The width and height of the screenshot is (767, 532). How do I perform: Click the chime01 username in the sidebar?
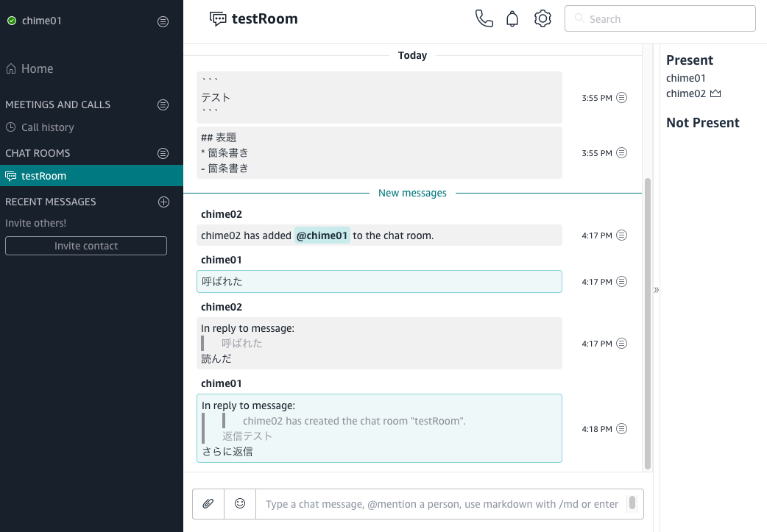pyautogui.click(x=41, y=21)
